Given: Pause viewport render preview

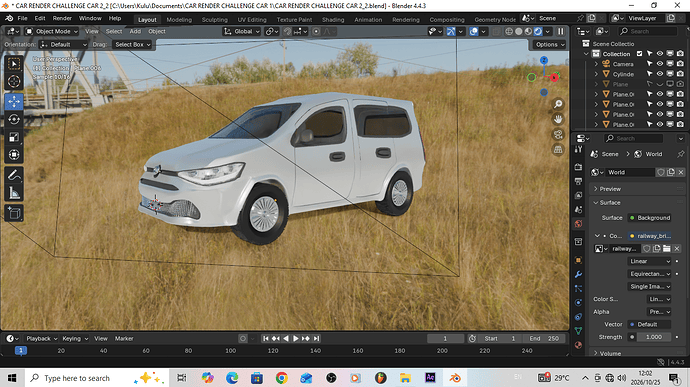Looking at the screenshot, I should (x=561, y=31).
